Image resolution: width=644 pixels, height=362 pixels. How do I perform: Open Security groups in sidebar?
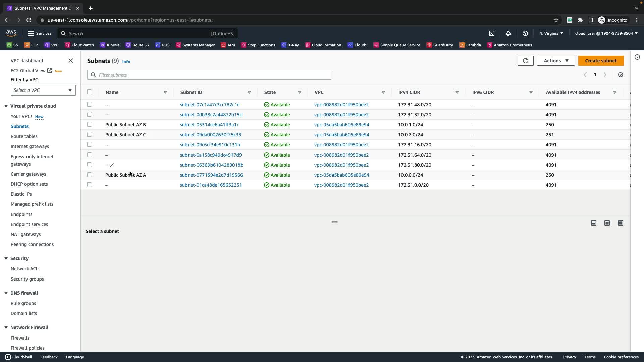coord(27,279)
